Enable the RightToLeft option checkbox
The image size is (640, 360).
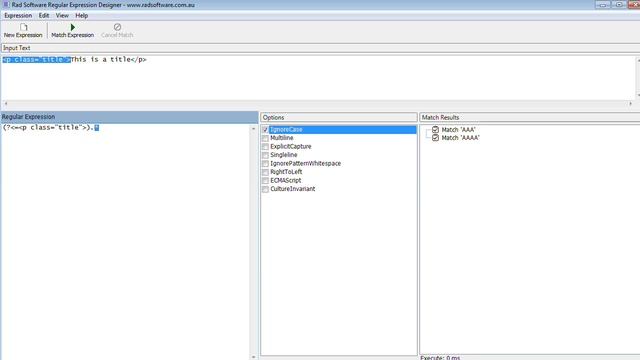pos(265,172)
